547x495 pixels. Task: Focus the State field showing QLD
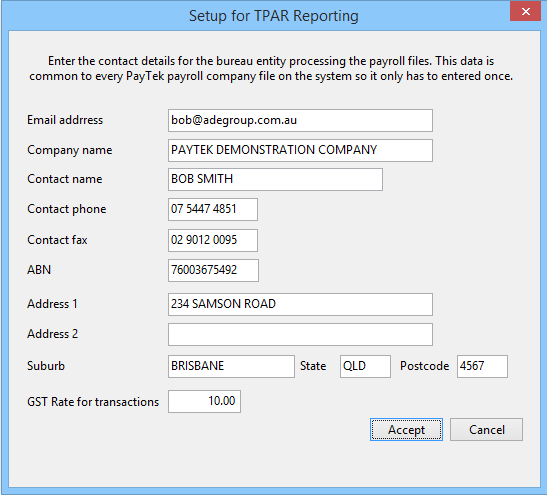(x=365, y=366)
